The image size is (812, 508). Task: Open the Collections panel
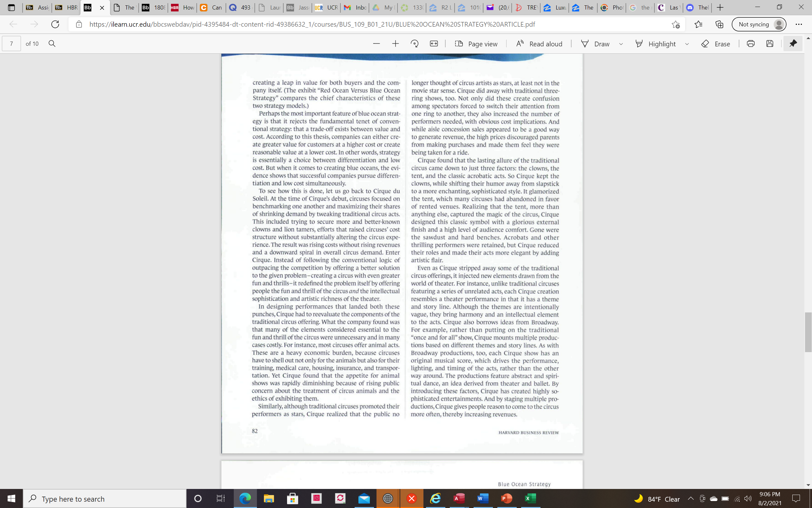(719, 24)
